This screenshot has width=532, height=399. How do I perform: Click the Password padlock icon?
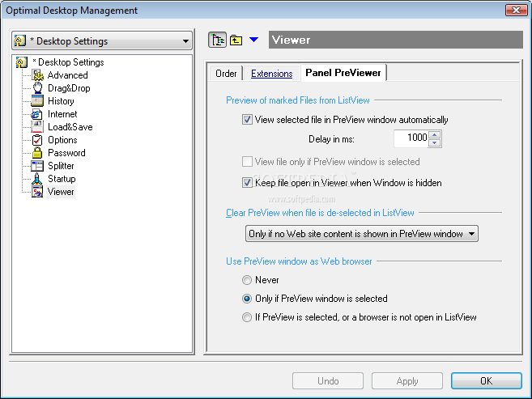coord(37,152)
